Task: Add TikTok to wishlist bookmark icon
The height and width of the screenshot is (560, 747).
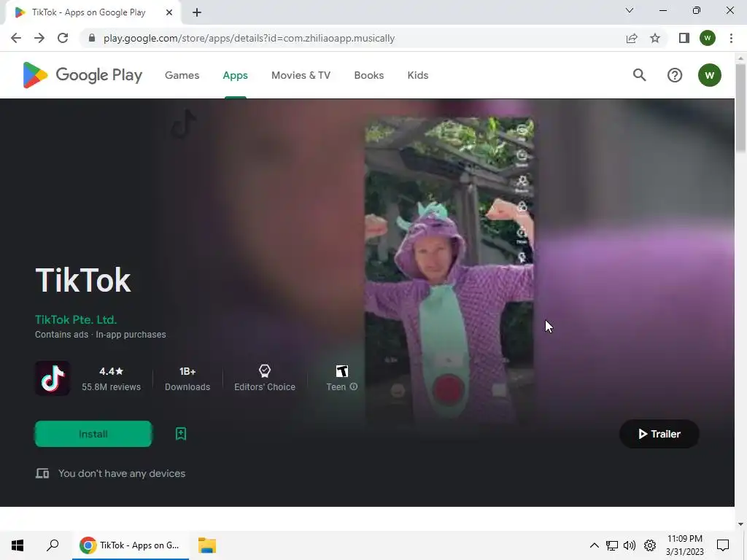Action: (x=181, y=434)
